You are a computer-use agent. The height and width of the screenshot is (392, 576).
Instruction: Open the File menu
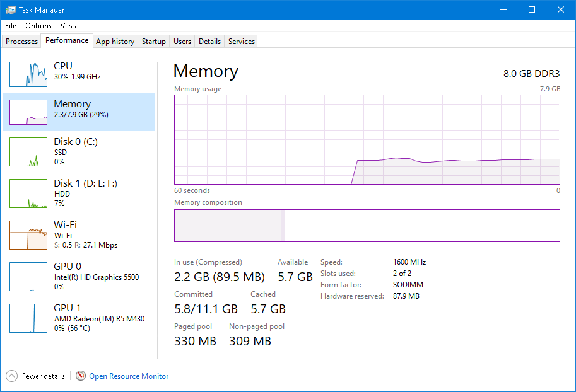[x=11, y=26]
